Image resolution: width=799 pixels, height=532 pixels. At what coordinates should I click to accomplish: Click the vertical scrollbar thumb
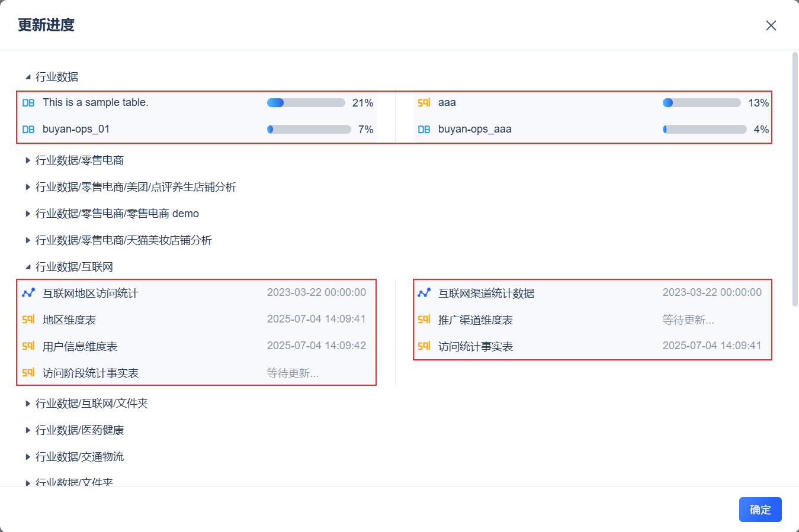tap(795, 178)
